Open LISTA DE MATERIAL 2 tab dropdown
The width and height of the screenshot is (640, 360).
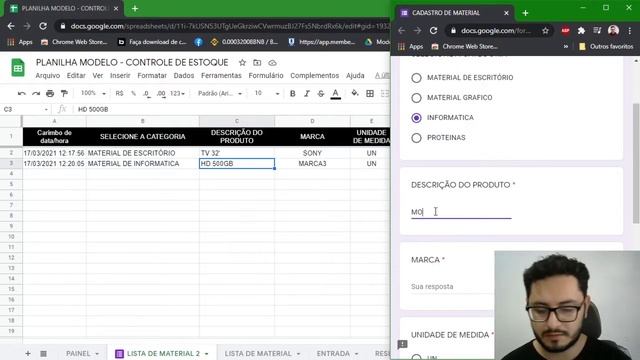207,353
